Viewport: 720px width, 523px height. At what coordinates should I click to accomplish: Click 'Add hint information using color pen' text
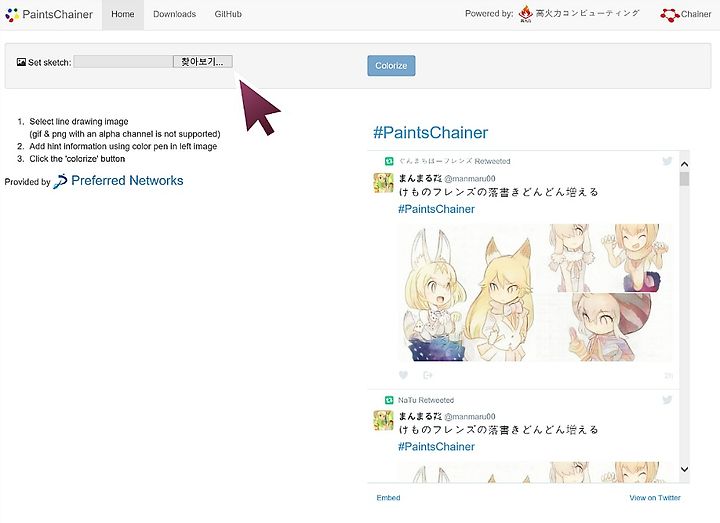click(x=123, y=146)
